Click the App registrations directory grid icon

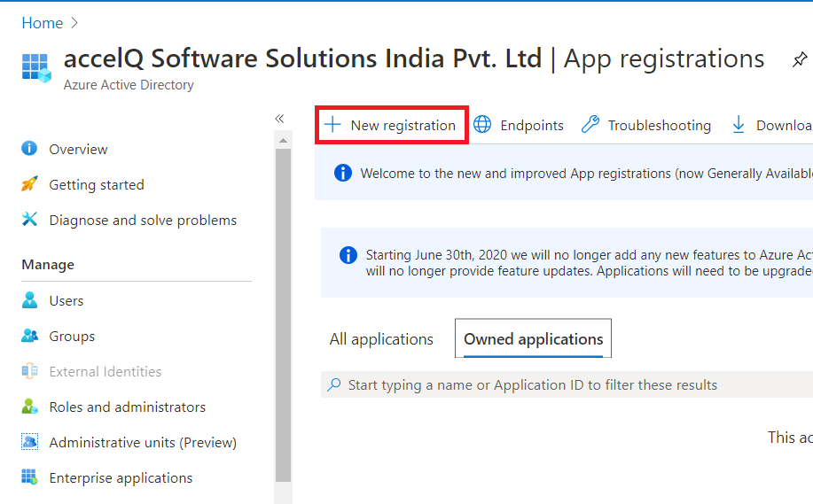[36, 68]
